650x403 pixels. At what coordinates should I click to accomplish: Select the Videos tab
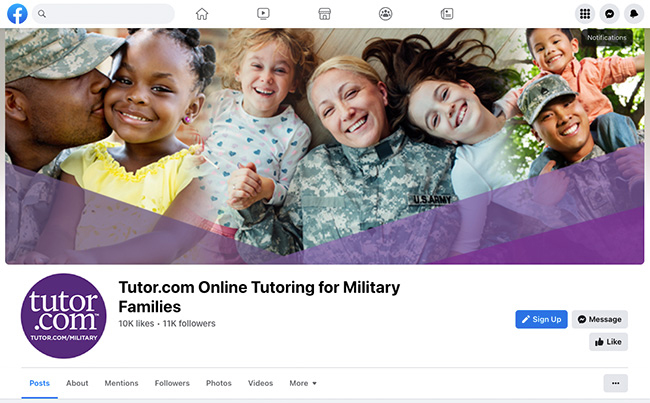(260, 383)
